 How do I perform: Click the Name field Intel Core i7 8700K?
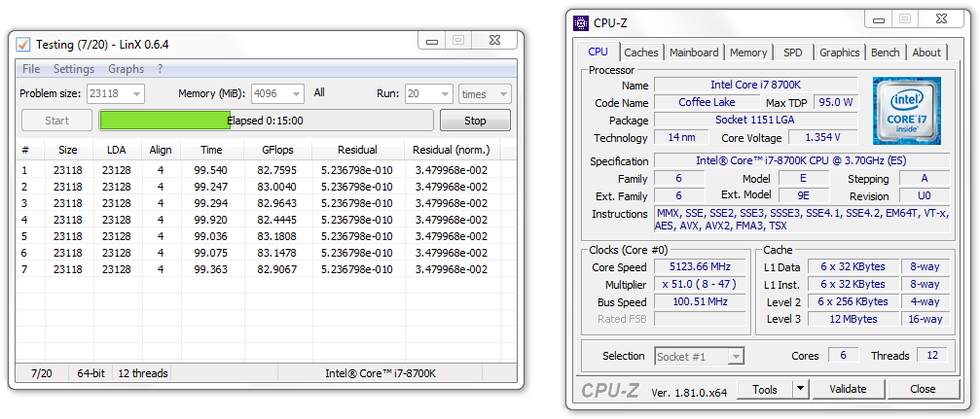point(756,85)
